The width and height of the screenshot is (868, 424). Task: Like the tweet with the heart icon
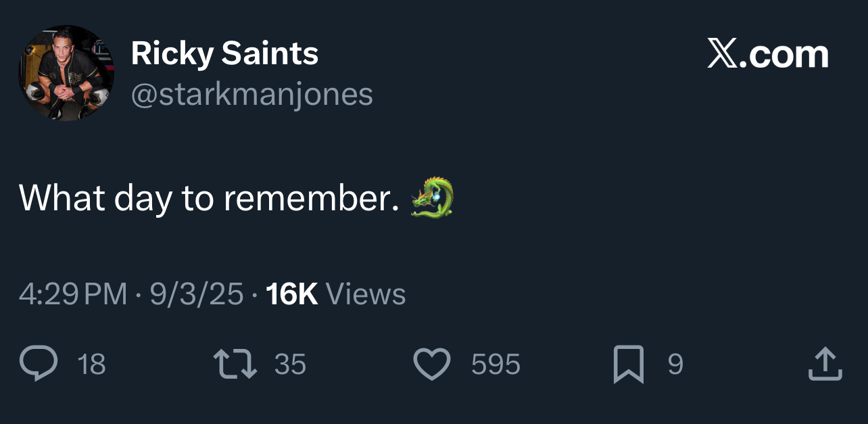[x=431, y=364]
